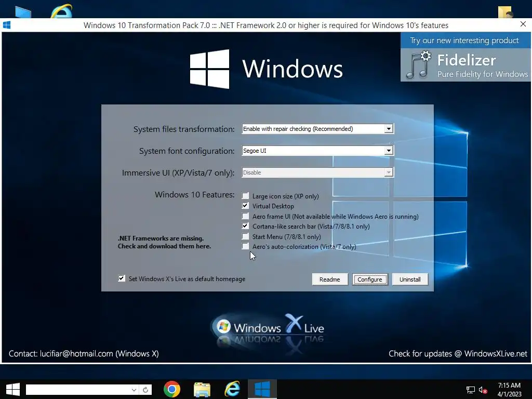This screenshot has width=532, height=399.
Task: Open the .NET Frameworks missing download link
Action: click(x=164, y=242)
